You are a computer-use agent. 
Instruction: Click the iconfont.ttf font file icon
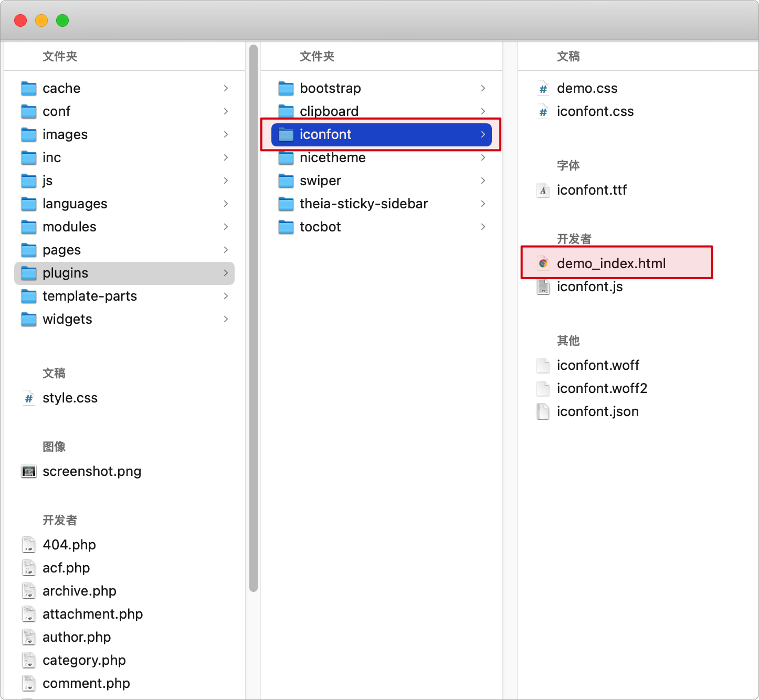click(x=543, y=190)
